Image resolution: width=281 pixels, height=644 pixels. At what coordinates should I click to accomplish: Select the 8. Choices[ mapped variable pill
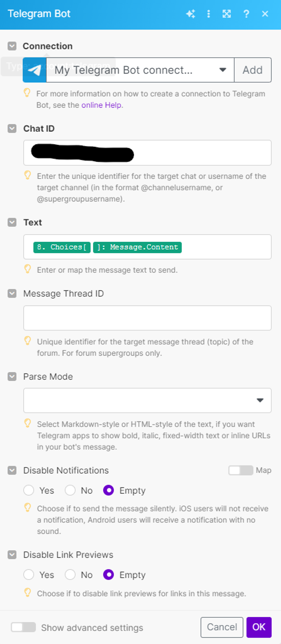coord(62,247)
